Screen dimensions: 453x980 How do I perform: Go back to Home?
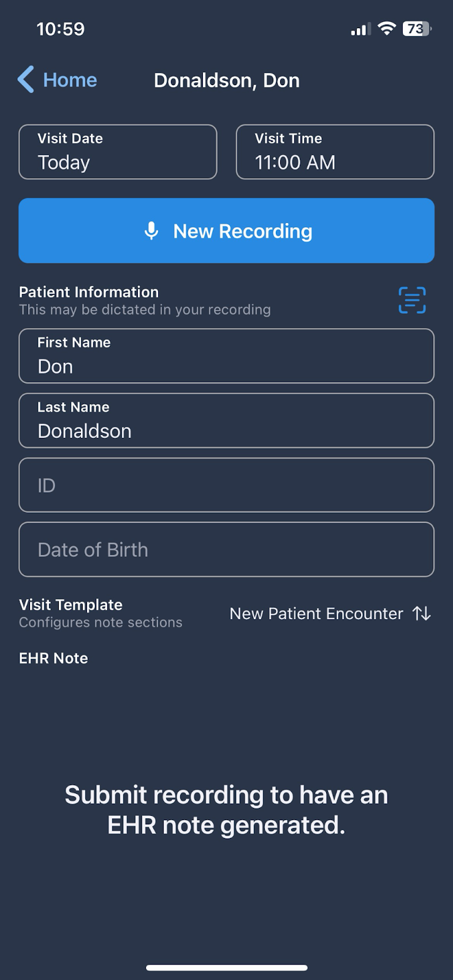coord(57,80)
